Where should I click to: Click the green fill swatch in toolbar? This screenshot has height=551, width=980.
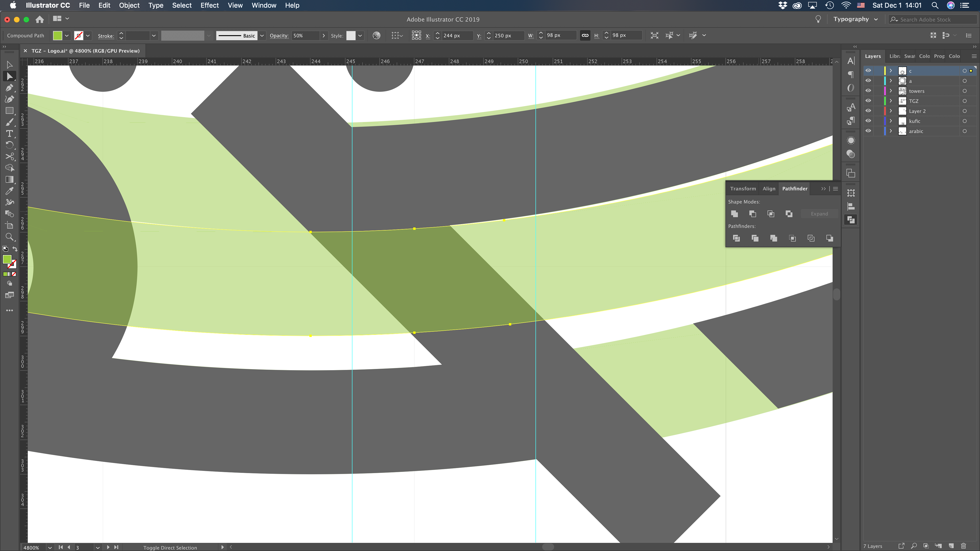[7, 259]
